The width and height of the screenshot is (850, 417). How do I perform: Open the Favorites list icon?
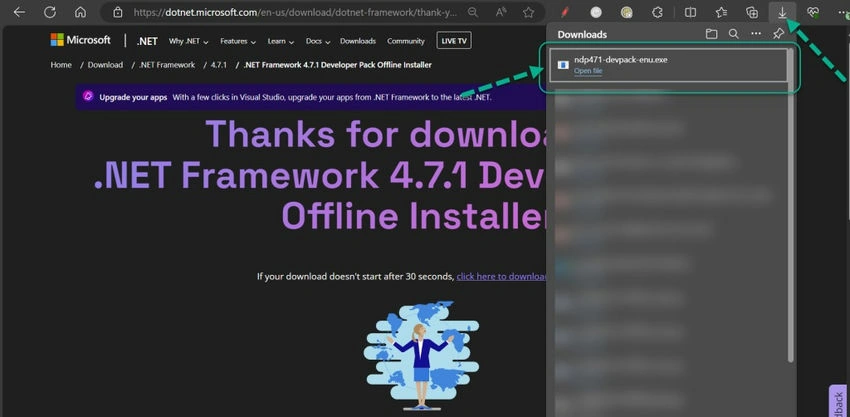pos(721,12)
